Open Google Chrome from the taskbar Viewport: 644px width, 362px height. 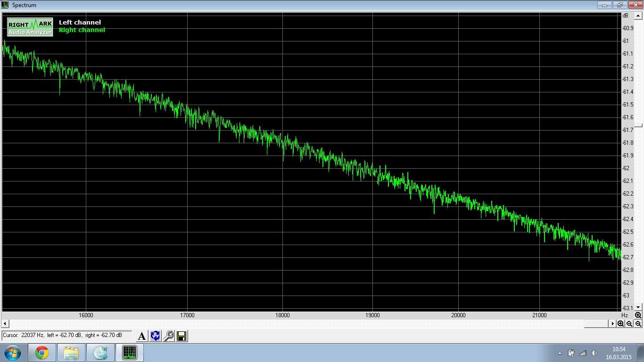(42, 353)
